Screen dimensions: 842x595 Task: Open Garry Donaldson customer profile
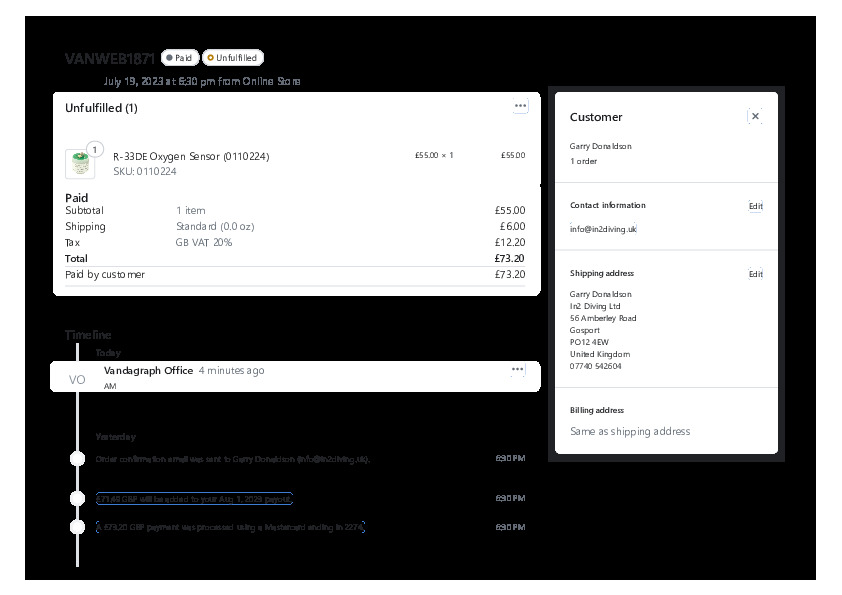[600, 147]
